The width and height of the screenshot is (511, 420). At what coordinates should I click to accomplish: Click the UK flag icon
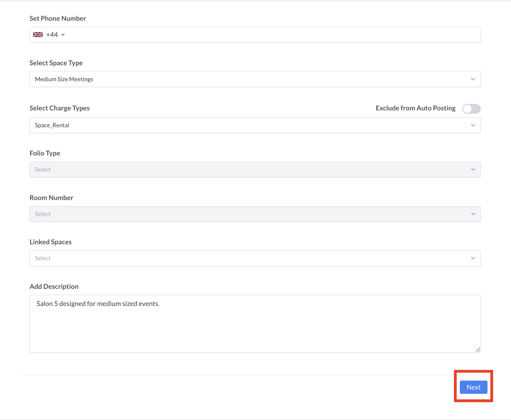pos(38,35)
